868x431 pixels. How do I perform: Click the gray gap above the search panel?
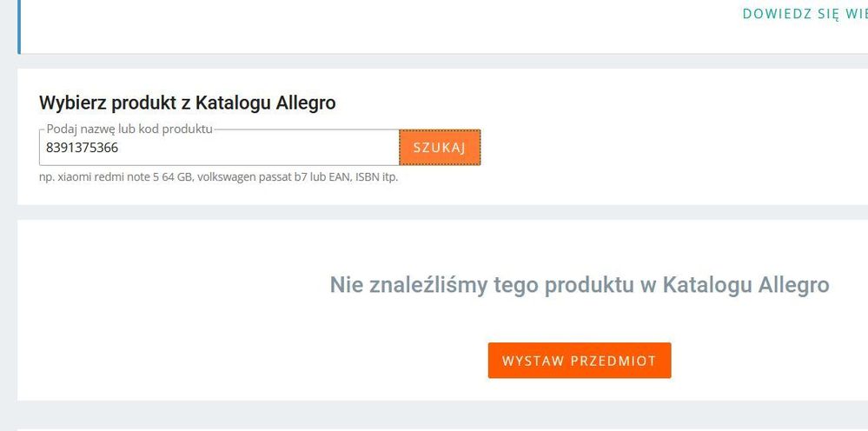coord(434,61)
